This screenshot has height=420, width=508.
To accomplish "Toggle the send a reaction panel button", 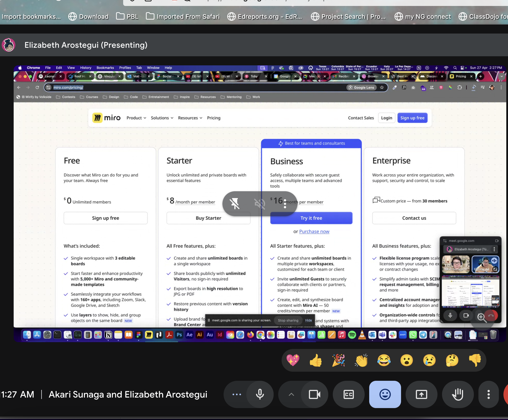I will click(385, 394).
